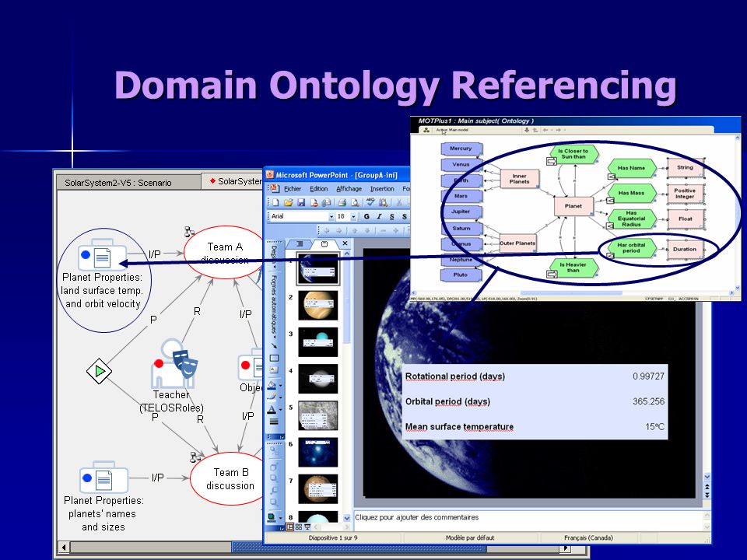Click the Research icon after spelling check
This screenshot has width=747, height=560.
pyautogui.click(x=383, y=202)
